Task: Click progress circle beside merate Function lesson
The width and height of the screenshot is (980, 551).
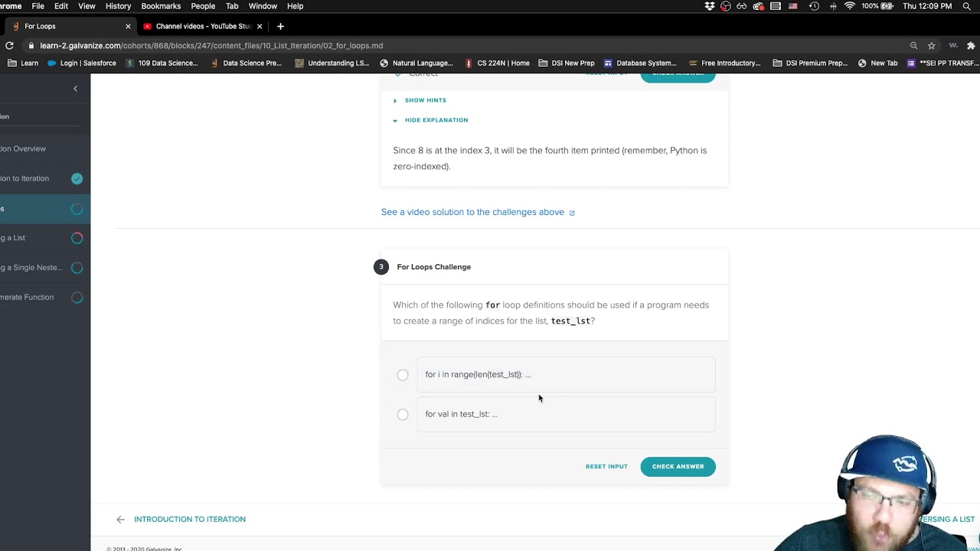Action: point(77,298)
